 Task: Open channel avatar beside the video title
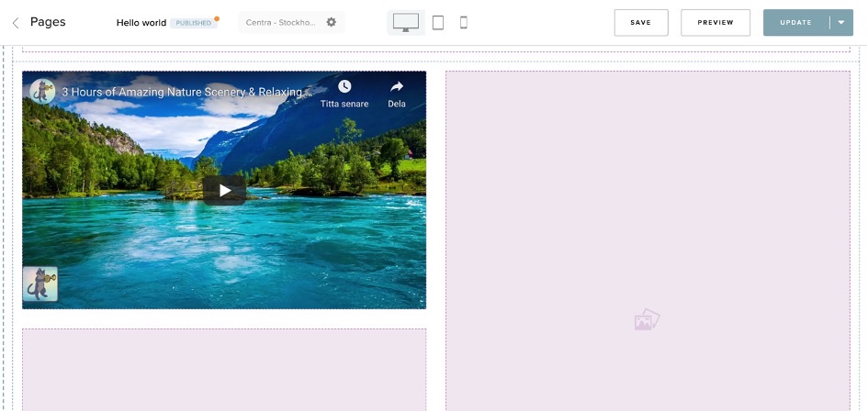42,91
